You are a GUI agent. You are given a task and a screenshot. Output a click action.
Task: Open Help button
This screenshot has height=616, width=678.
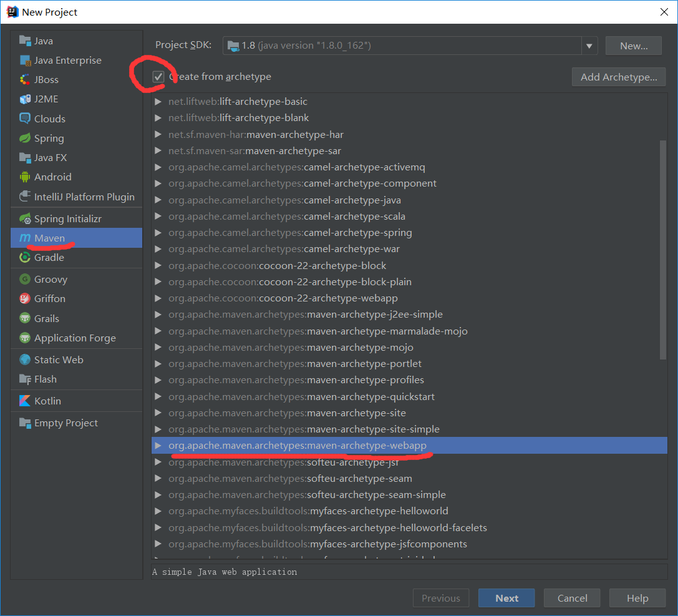pyautogui.click(x=637, y=599)
